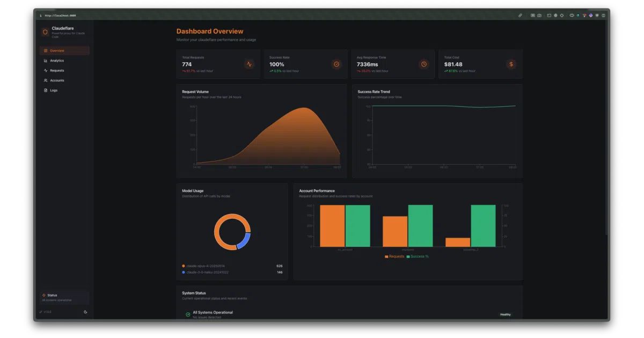
Task: Click the Avg Response Time clock icon
Action: coord(424,64)
